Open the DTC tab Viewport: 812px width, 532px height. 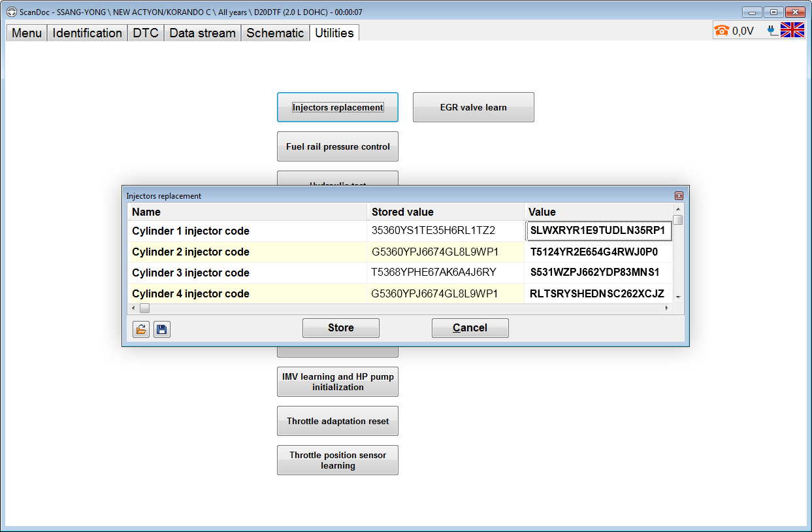click(146, 33)
